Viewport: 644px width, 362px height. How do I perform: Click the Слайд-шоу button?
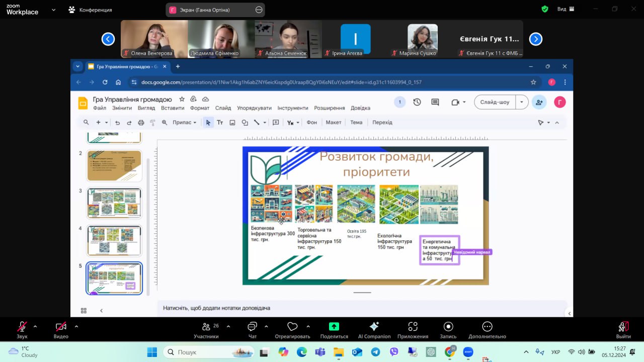click(x=495, y=102)
